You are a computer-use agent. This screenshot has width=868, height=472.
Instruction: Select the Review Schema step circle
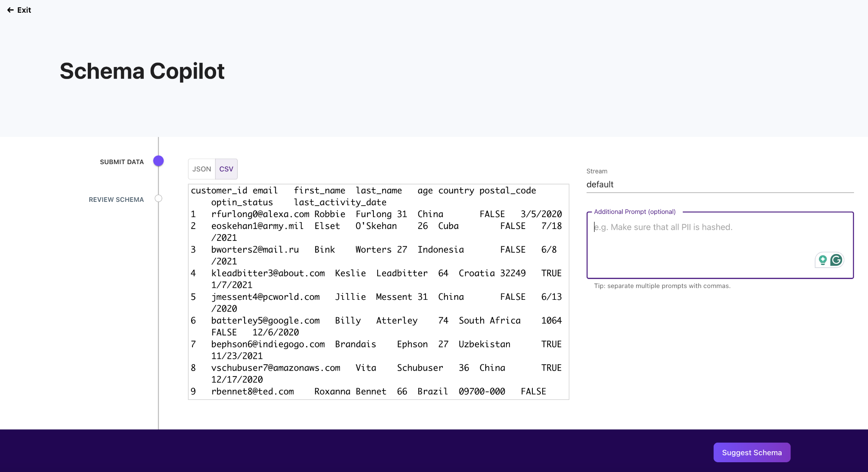click(159, 198)
